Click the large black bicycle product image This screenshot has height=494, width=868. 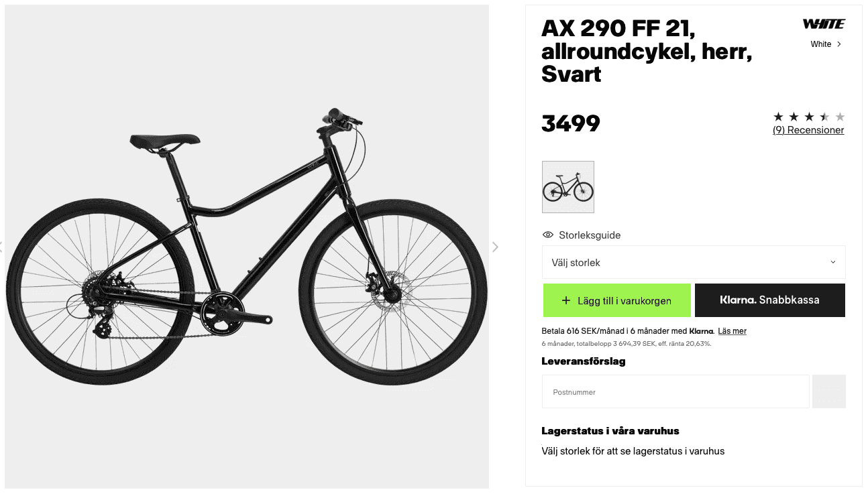click(247, 247)
